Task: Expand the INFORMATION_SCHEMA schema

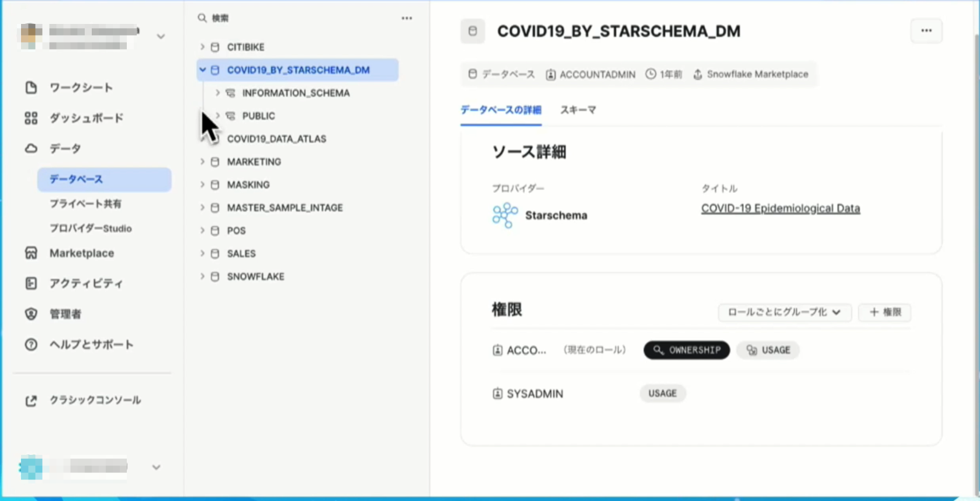Action: pyautogui.click(x=217, y=93)
